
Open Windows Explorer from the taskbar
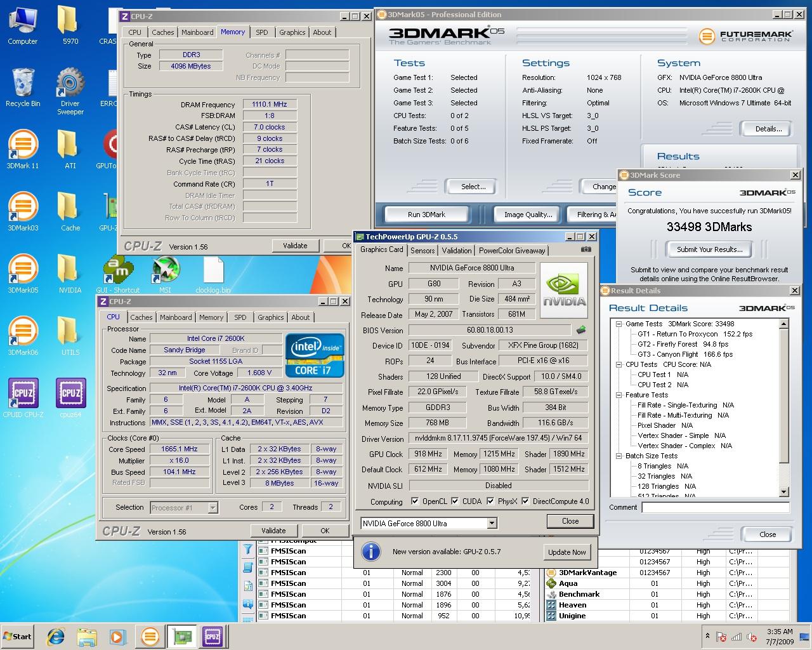[x=87, y=636]
